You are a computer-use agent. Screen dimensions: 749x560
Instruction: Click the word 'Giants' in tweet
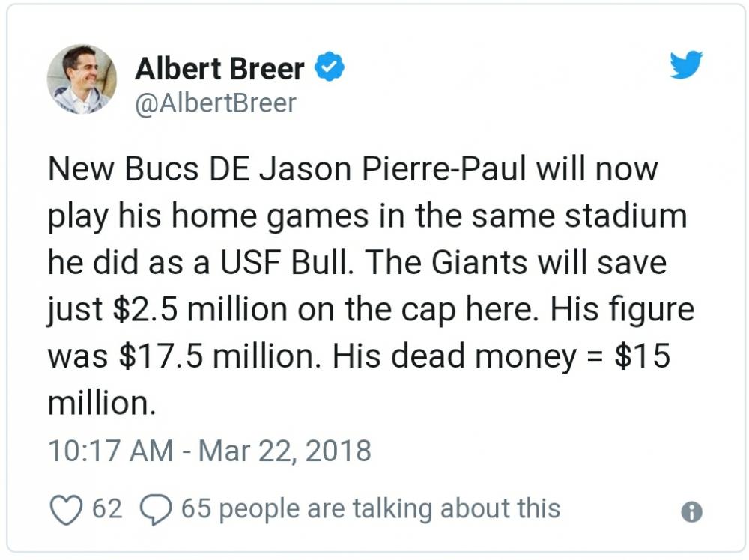tap(479, 263)
